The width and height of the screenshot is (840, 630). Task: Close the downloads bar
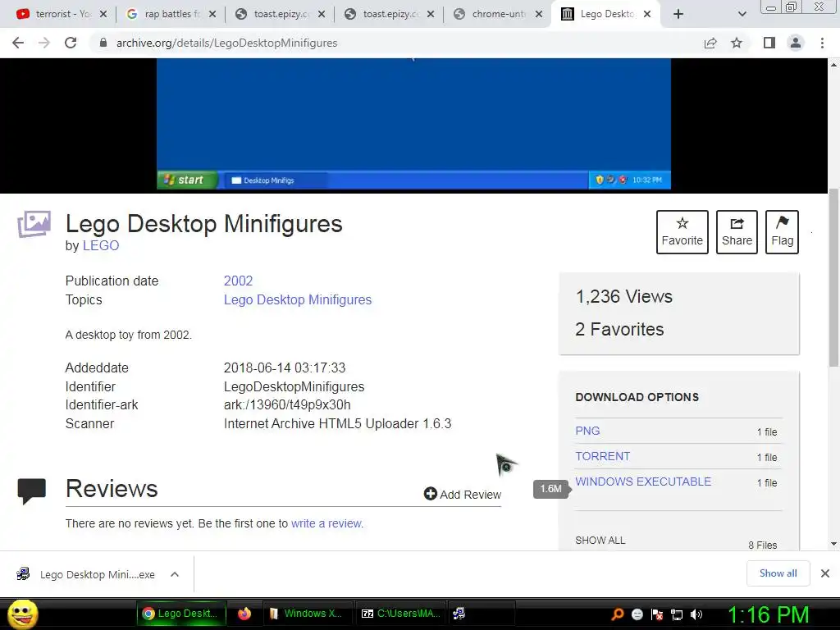click(825, 573)
